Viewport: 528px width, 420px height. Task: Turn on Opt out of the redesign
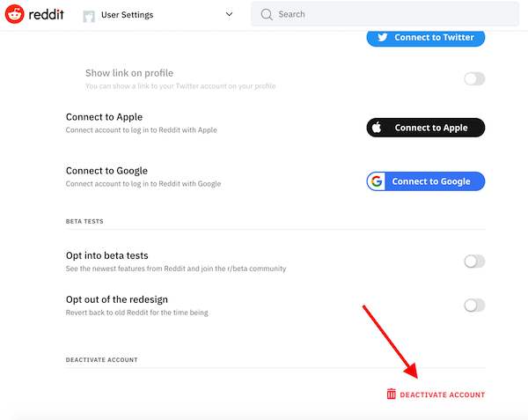474,306
